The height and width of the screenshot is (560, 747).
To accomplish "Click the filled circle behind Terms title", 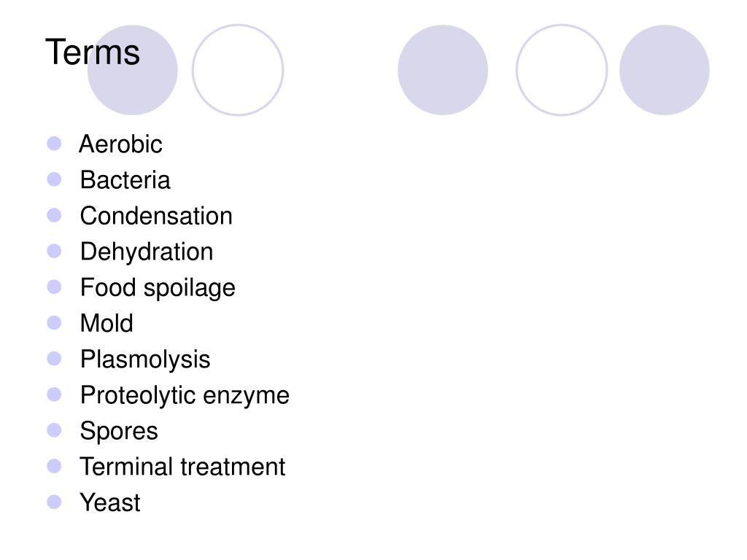I will tap(133, 70).
